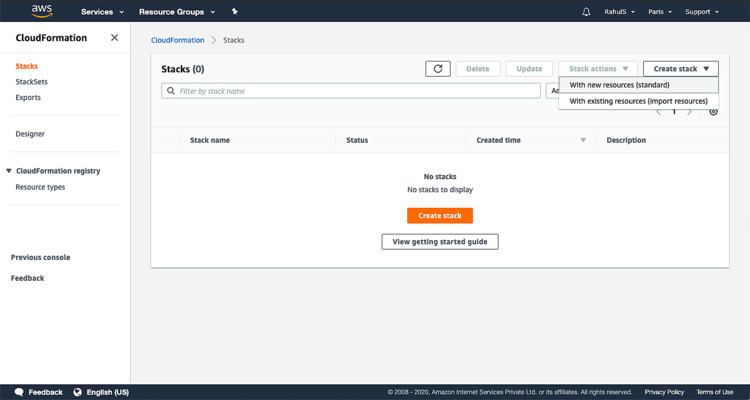Click View getting started guide
750x400 pixels.
click(440, 242)
